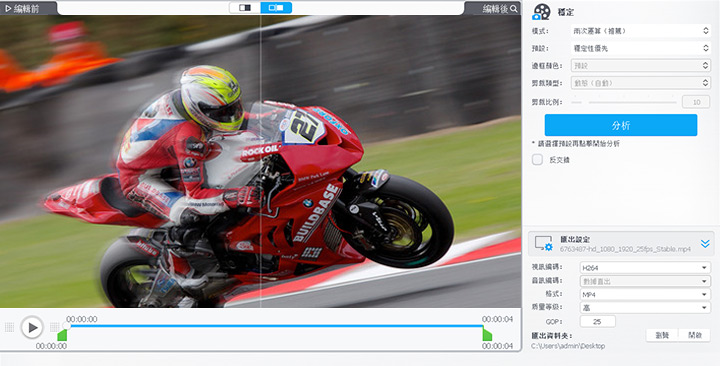Open the 模式 dropdown
This screenshot has width=720, height=366.
point(641,31)
